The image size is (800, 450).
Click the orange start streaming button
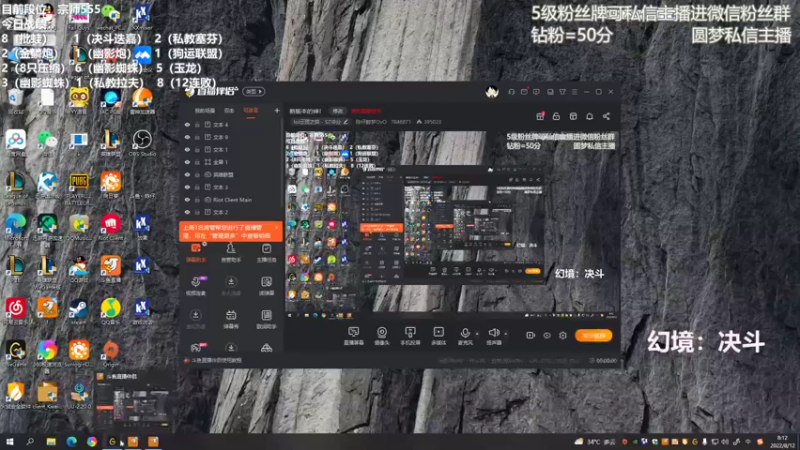[x=593, y=335]
